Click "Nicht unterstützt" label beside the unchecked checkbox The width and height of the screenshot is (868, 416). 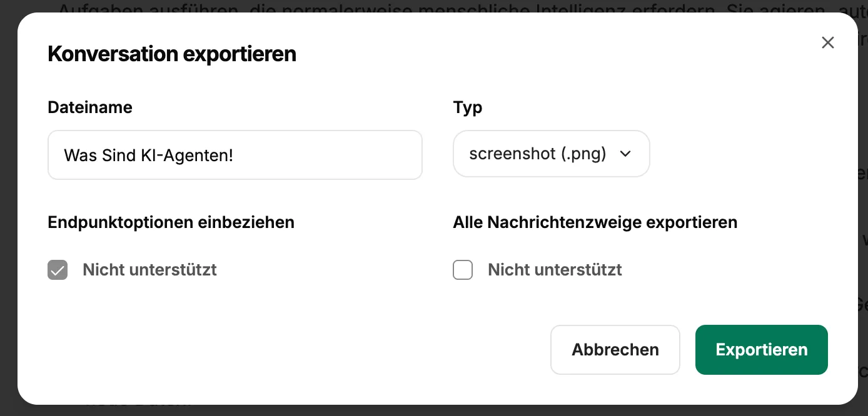click(x=555, y=270)
